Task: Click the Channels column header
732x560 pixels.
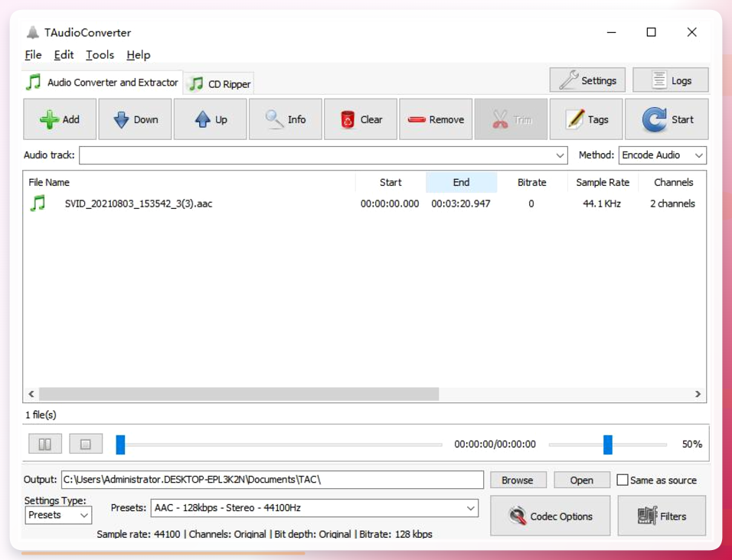Action: tap(673, 182)
